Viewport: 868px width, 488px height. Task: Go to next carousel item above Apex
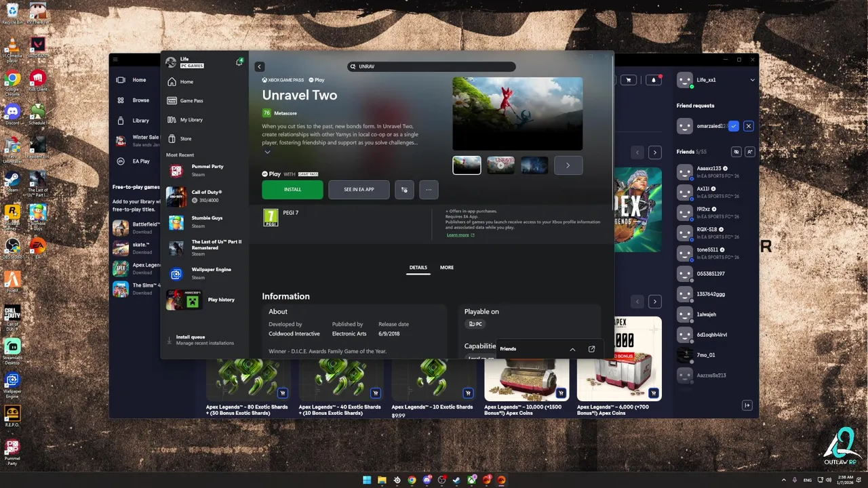(x=654, y=152)
